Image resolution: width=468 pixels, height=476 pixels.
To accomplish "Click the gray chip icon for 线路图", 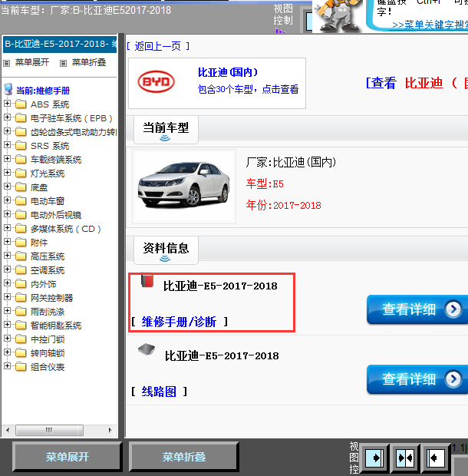I will [147, 350].
